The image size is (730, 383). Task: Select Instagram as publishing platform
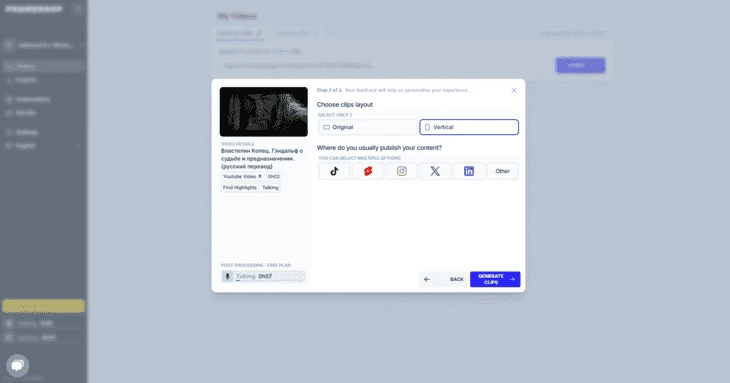coord(401,171)
